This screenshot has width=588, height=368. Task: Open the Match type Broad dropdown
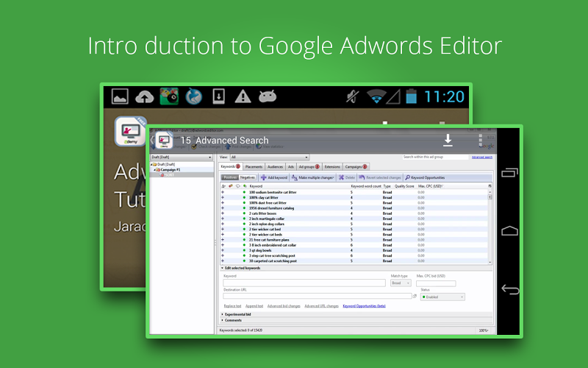click(x=401, y=283)
